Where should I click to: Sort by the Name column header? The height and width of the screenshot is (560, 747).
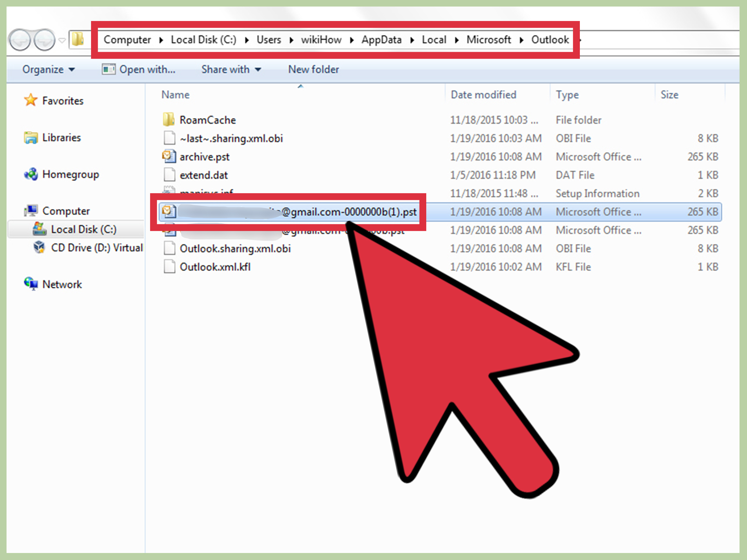(x=175, y=95)
